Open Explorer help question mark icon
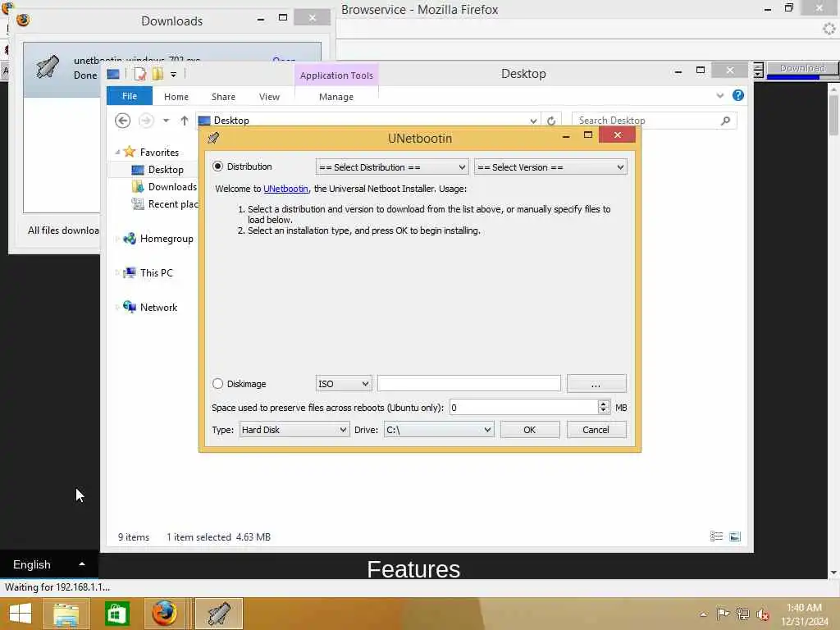This screenshot has height=630, width=840. pyautogui.click(x=738, y=95)
